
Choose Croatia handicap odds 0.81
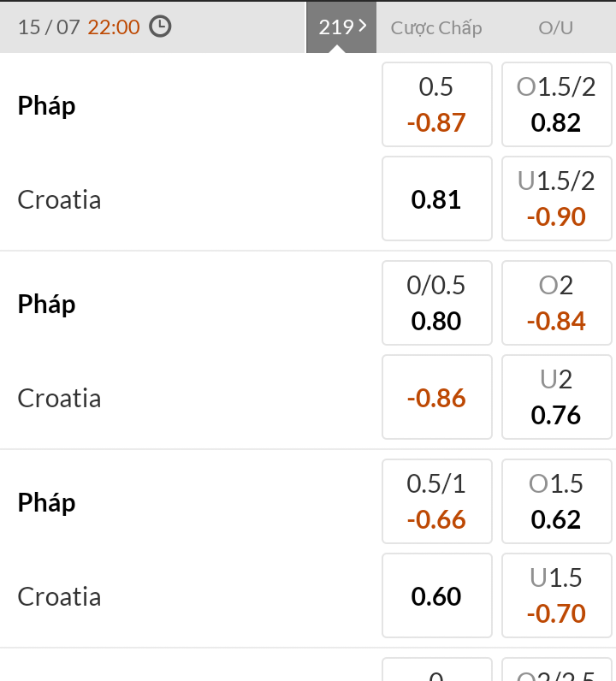point(436,198)
